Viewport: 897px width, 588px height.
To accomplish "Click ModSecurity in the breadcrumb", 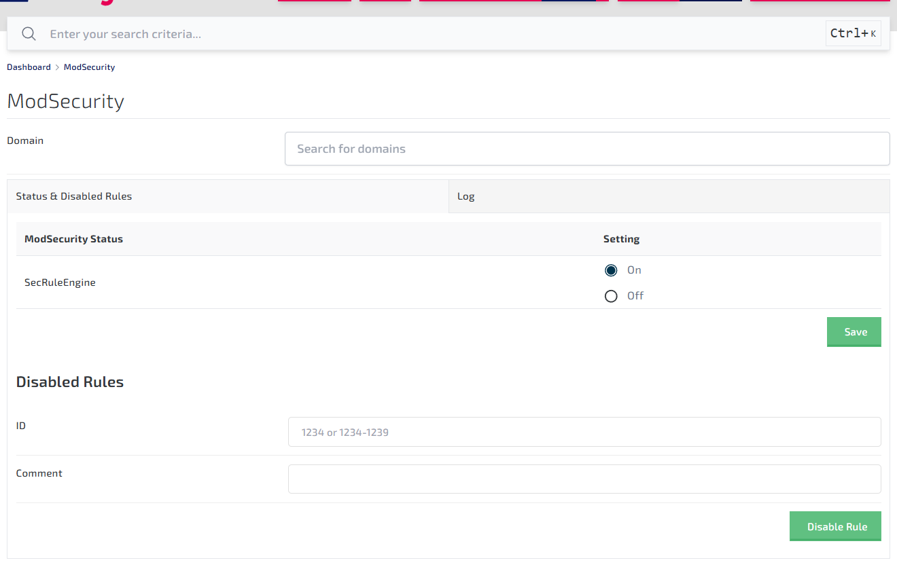I will coord(89,67).
